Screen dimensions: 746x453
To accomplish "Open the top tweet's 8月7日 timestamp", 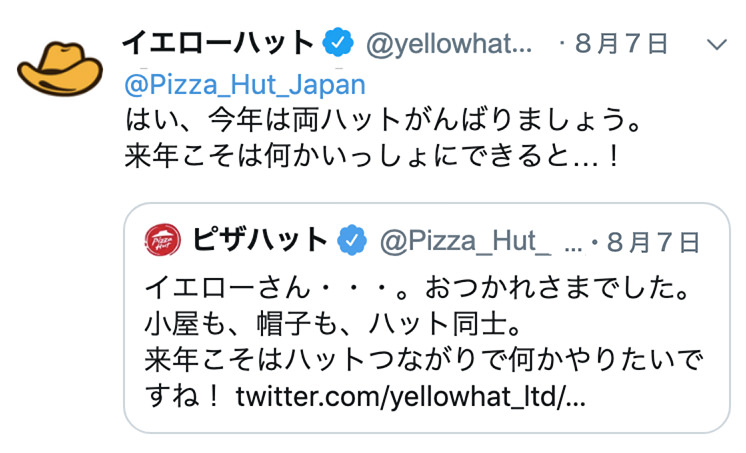I will click(x=621, y=44).
